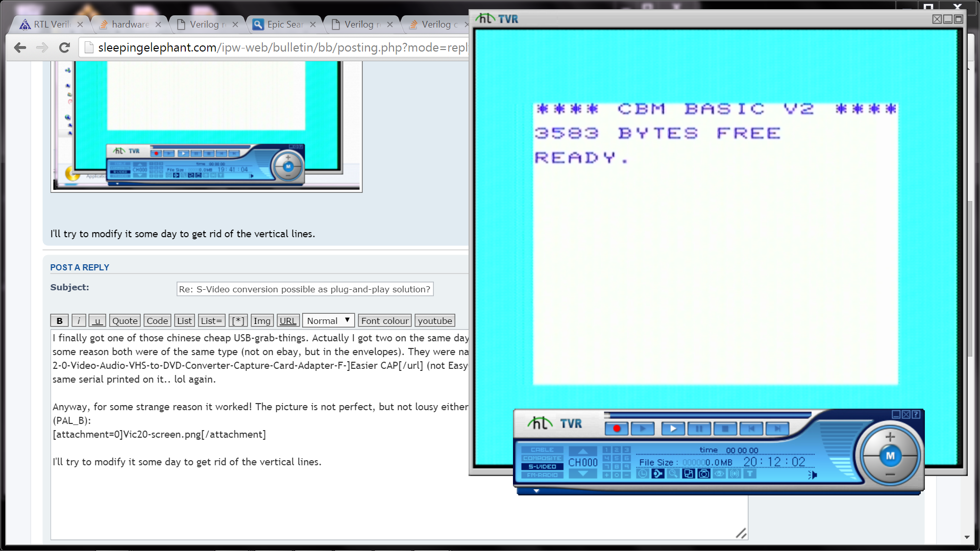Click the scheduled recording clock icon
This screenshot has height=551, width=980.
(643, 473)
